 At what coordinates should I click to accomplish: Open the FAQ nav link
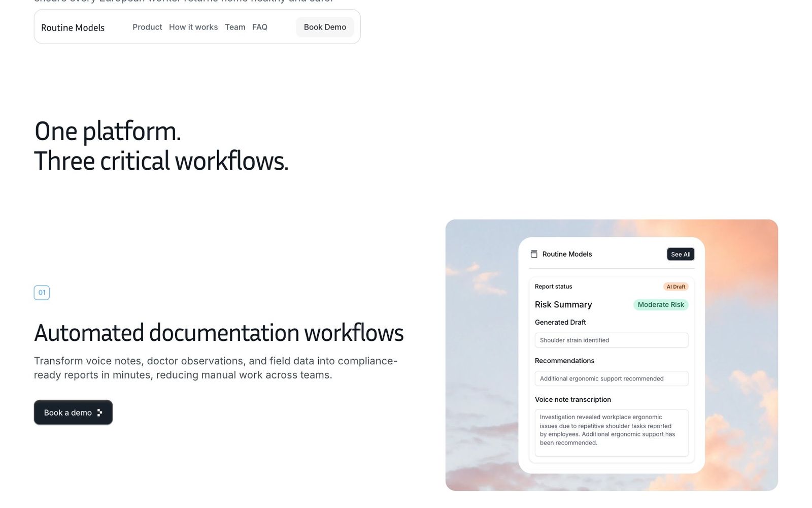coord(260,27)
